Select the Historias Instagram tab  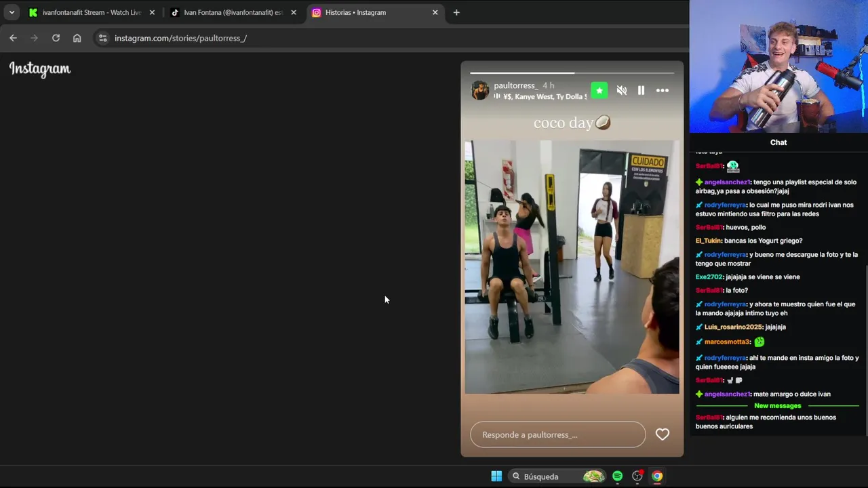375,12
